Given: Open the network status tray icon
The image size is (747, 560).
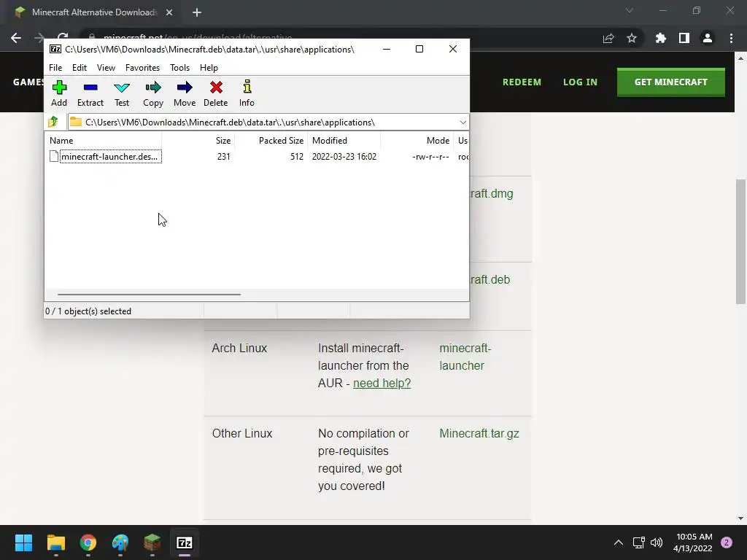Looking at the screenshot, I should pos(638,542).
